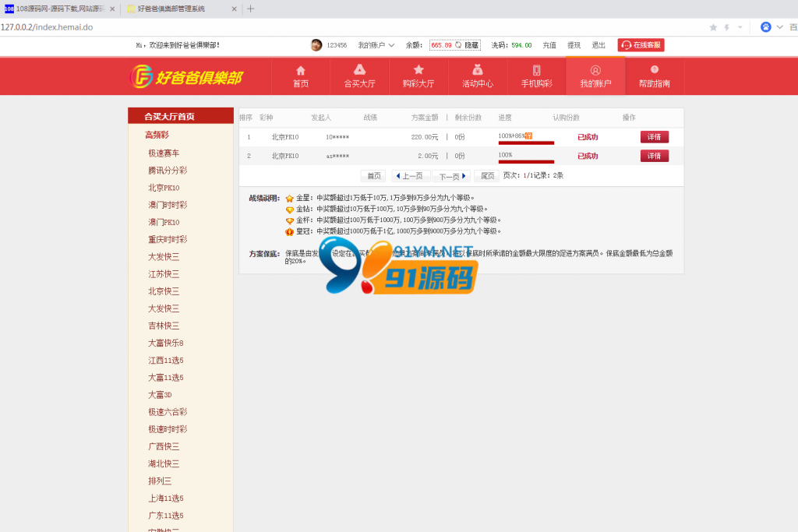798x532 pixels.
Task: Click the 充值 recharge link
Action: (549, 45)
